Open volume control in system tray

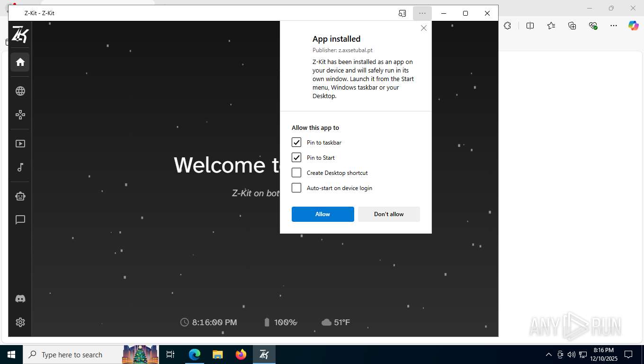[571, 355]
